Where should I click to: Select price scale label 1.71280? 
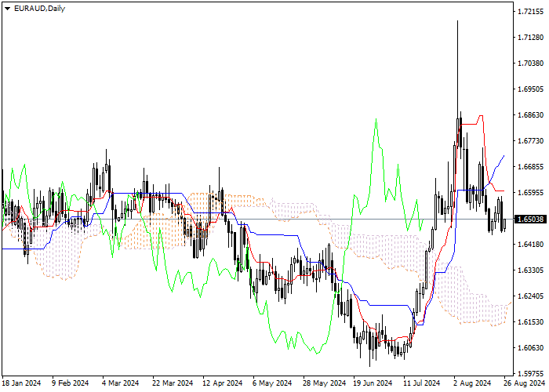click(x=531, y=38)
